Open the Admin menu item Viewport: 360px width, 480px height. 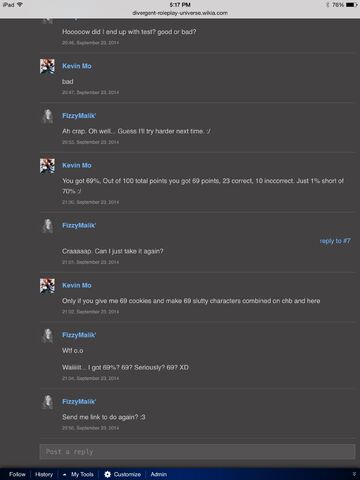pos(159,474)
